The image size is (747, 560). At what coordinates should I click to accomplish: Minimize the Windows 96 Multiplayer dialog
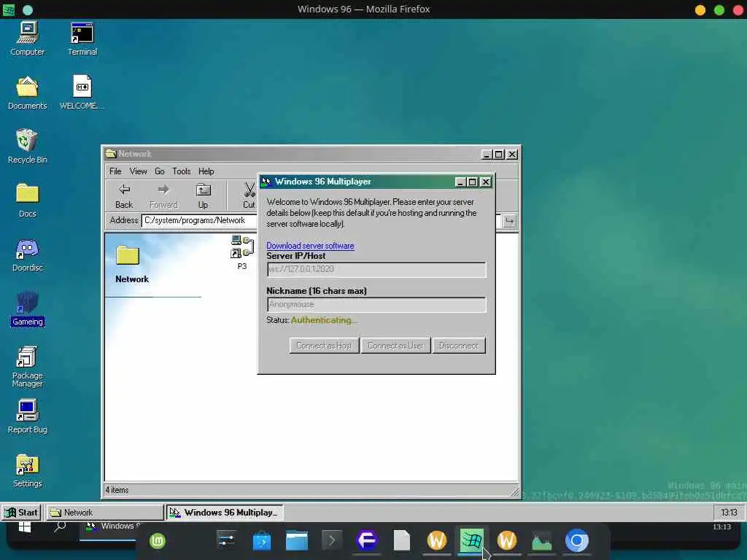click(x=460, y=182)
